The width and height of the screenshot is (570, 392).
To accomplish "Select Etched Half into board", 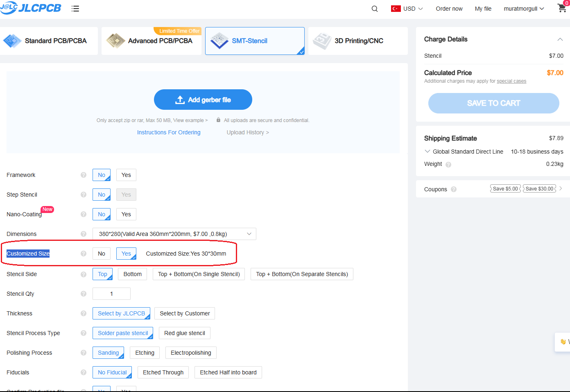I will (x=228, y=372).
